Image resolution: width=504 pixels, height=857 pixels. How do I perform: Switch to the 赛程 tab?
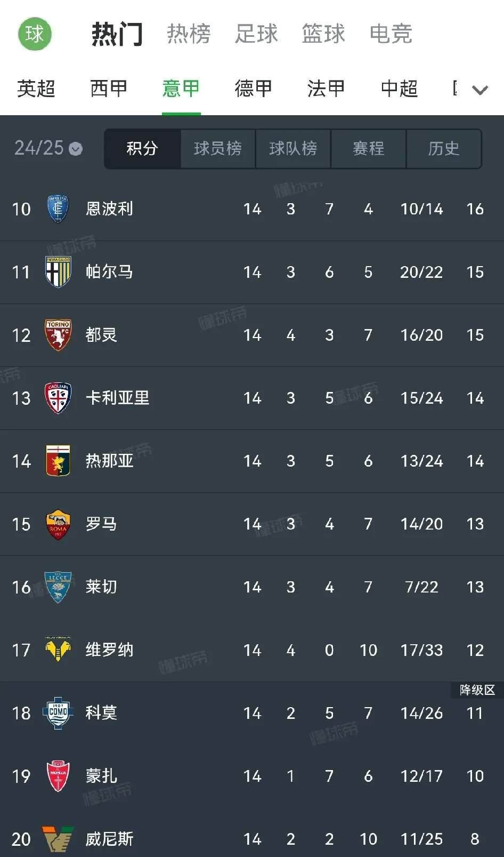369,148
